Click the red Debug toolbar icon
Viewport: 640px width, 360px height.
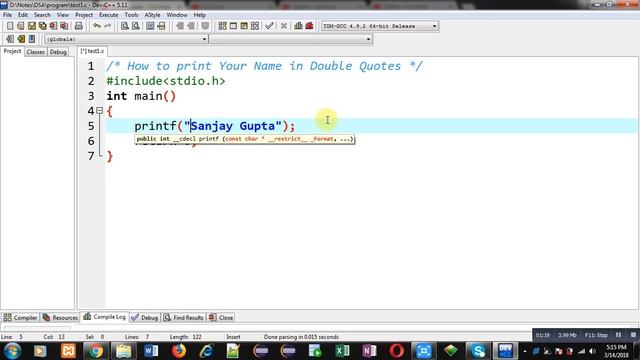309,26
